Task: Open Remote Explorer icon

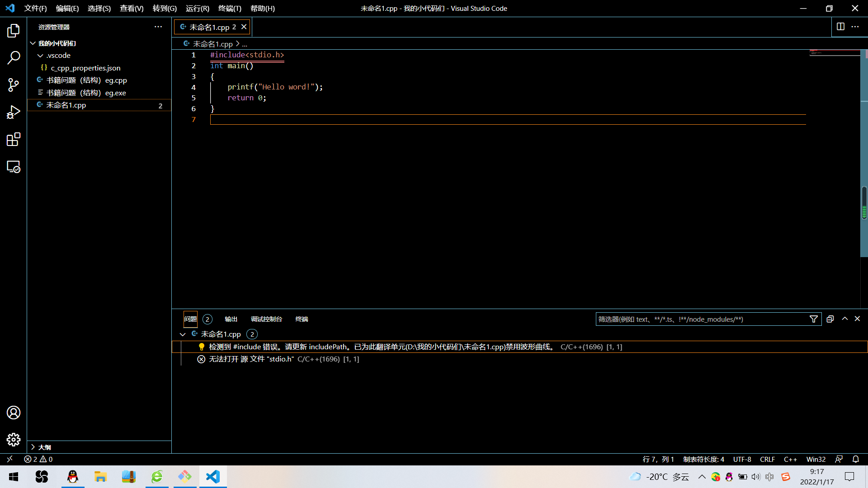Action: 14,167
